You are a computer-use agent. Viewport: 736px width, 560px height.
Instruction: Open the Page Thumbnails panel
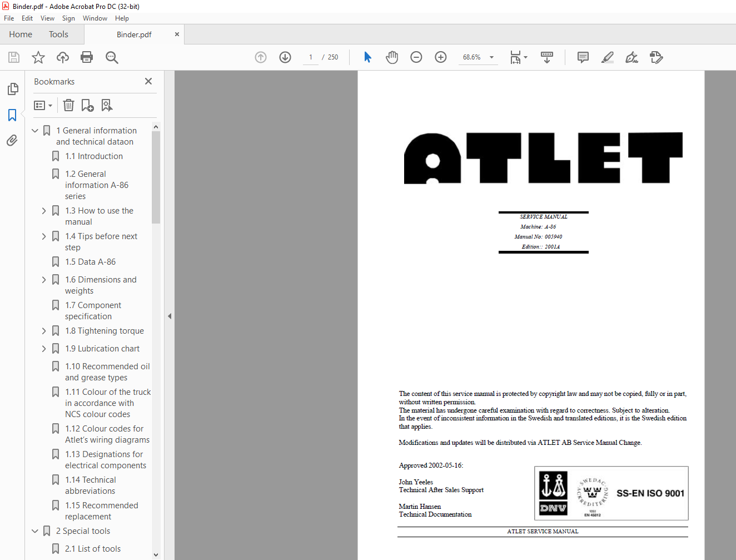[12, 89]
